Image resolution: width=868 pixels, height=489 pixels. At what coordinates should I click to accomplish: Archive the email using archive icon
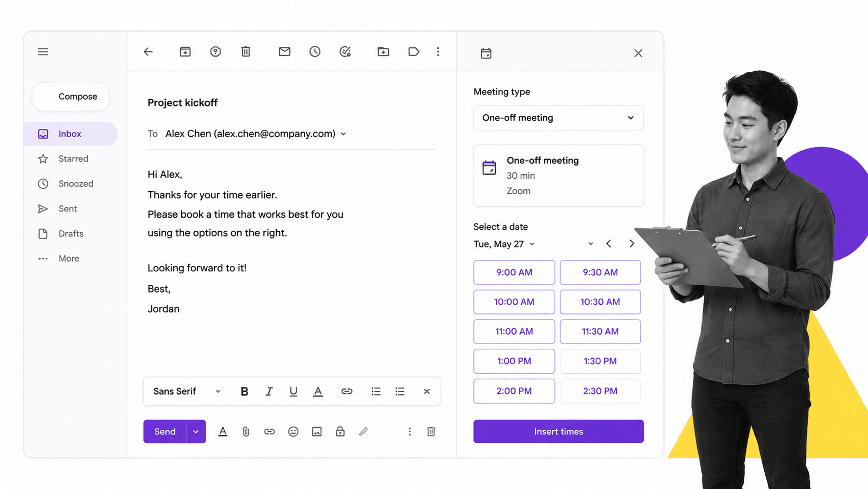pos(185,51)
